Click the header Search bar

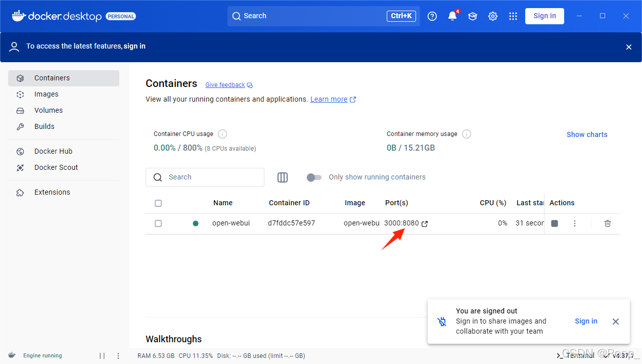coord(324,16)
